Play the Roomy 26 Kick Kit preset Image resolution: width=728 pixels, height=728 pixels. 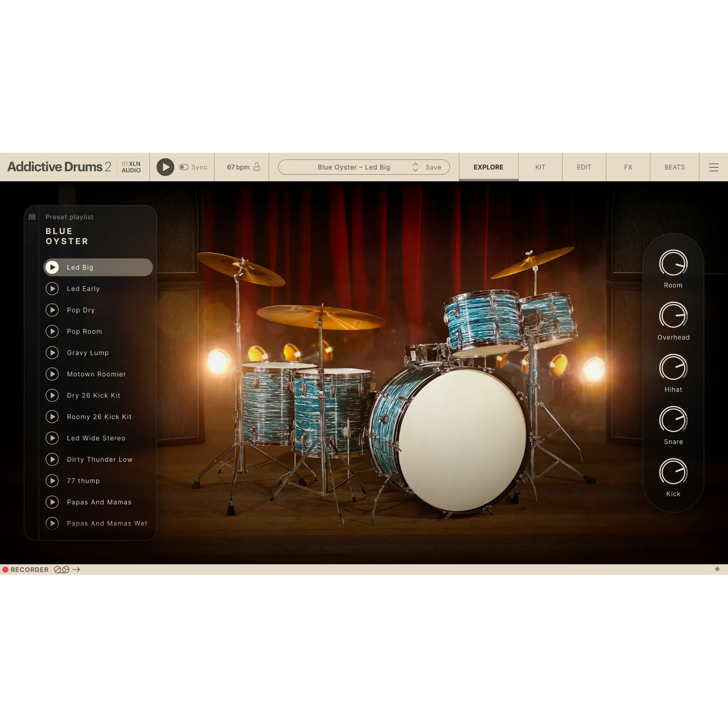click(52, 417)
